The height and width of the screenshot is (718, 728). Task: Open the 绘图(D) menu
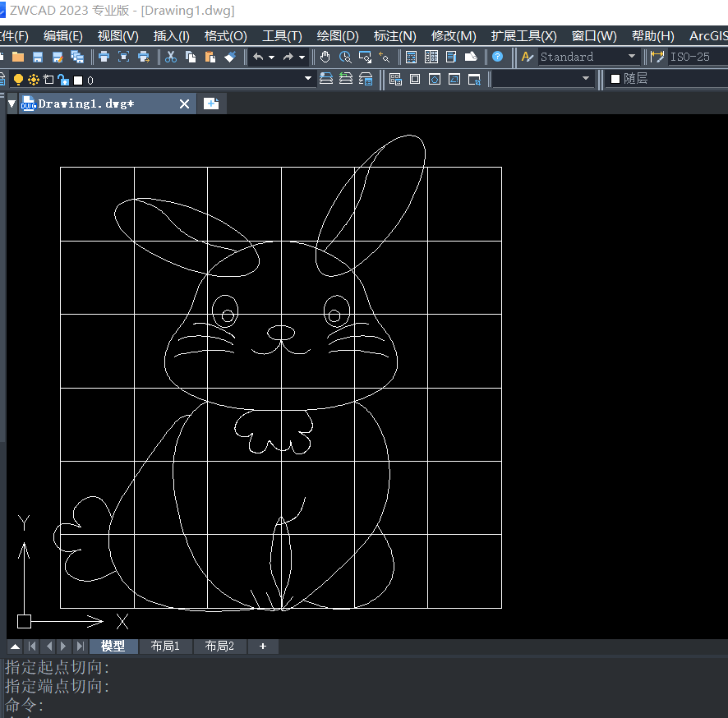coord(338,36)
